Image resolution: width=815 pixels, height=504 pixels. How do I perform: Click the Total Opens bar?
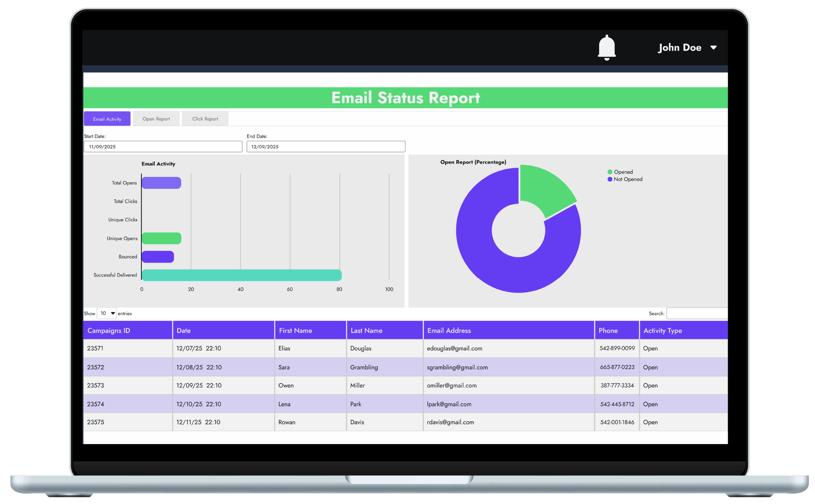click(x=161, y=183)
